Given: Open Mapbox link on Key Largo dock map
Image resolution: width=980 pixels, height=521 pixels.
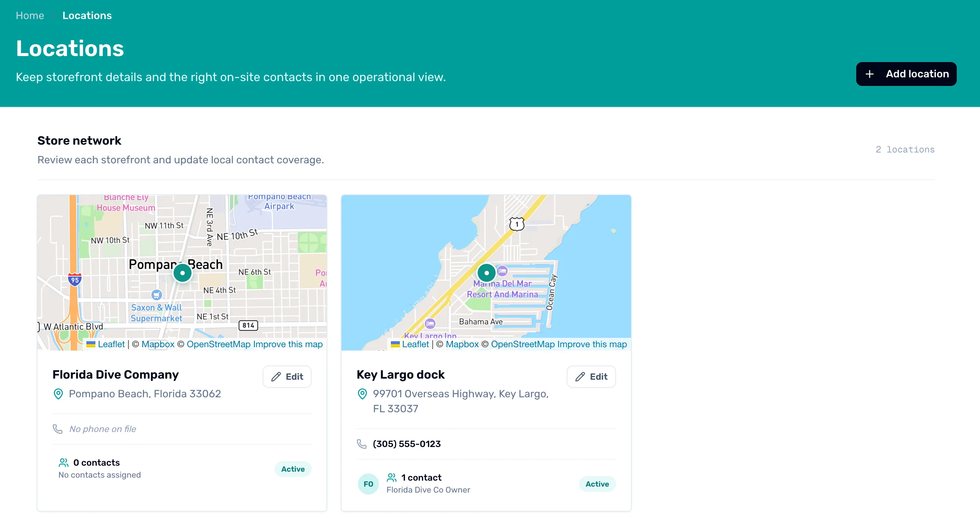Looking at the screenshot, I should point(462,344).
